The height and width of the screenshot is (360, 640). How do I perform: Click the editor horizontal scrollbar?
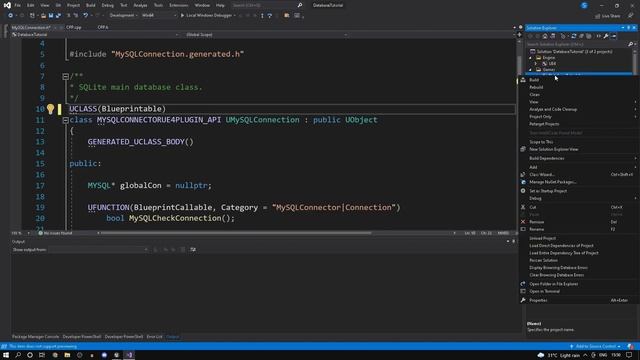(x=236, y=233)
